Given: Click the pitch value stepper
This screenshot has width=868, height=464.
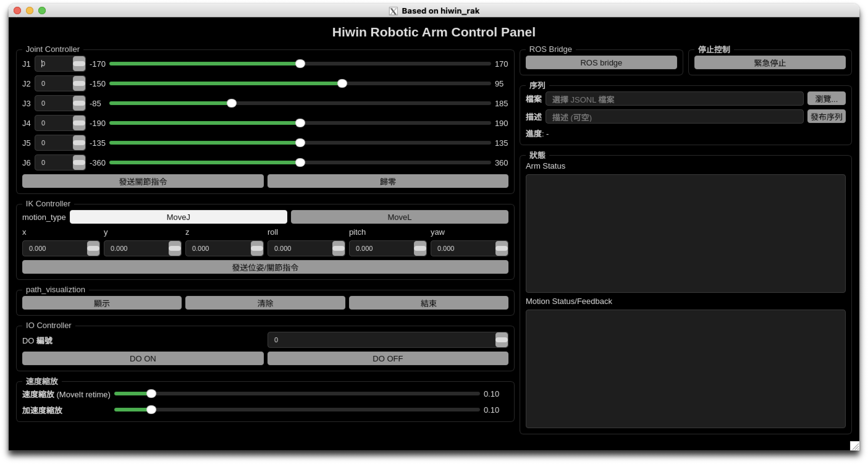Looking at the screenshot, I should point(420,249).
